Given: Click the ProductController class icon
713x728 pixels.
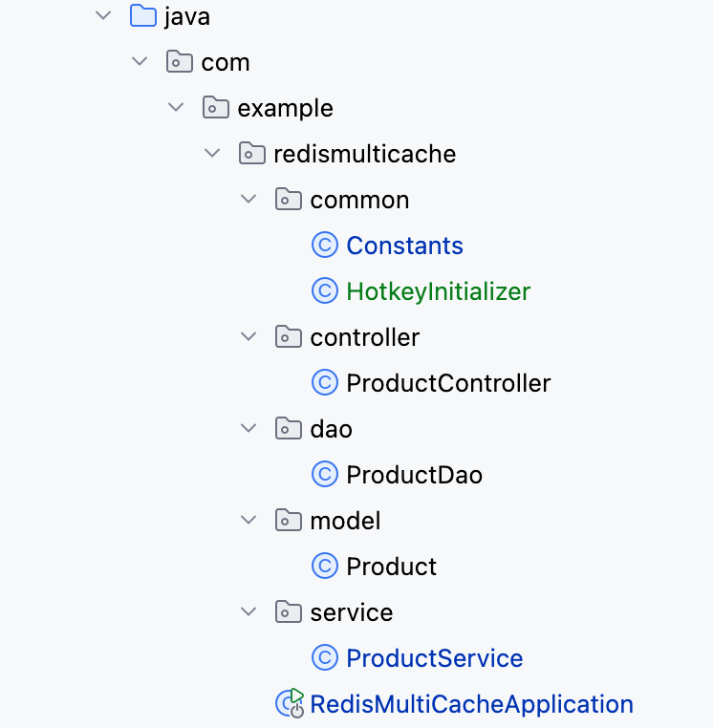Looking at the screenshot, I should [325, 383].
